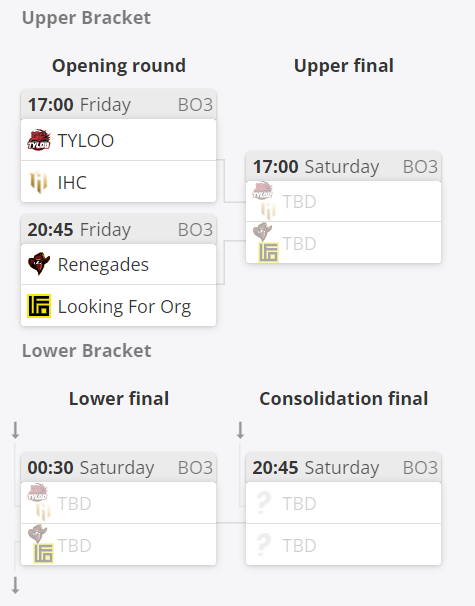Screen dimensions: 475x606
Task: Click down arrow above Lower final
Action: [15, 430]
